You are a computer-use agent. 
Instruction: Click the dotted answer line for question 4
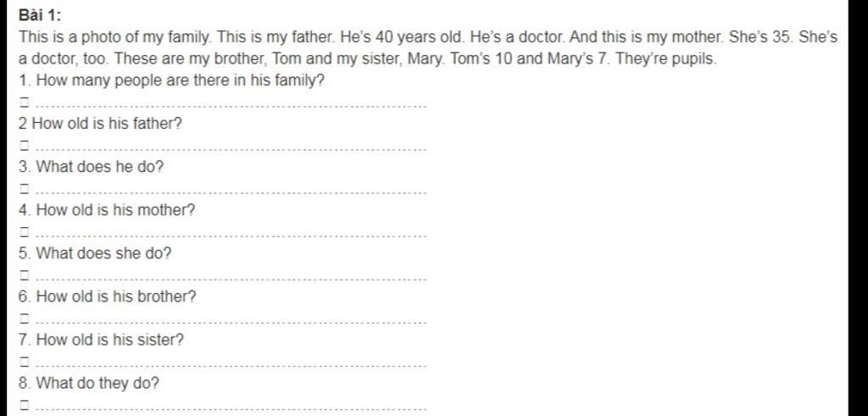coord(231,236)
